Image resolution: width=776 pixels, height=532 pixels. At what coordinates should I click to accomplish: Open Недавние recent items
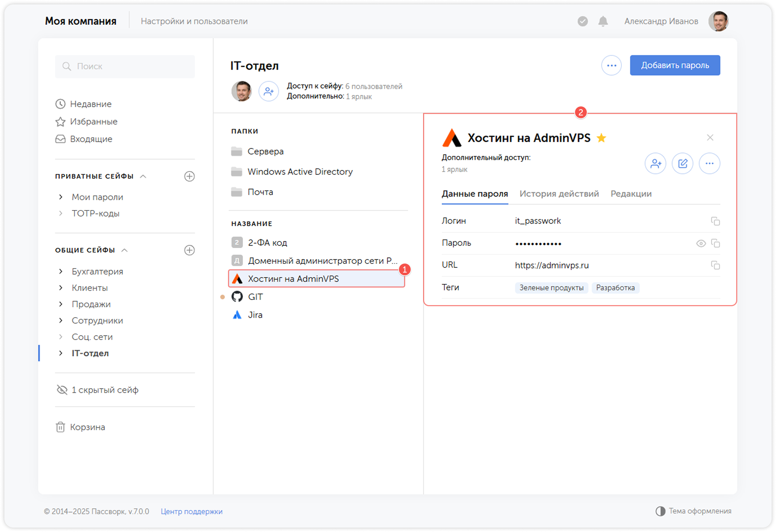[83, 104]
